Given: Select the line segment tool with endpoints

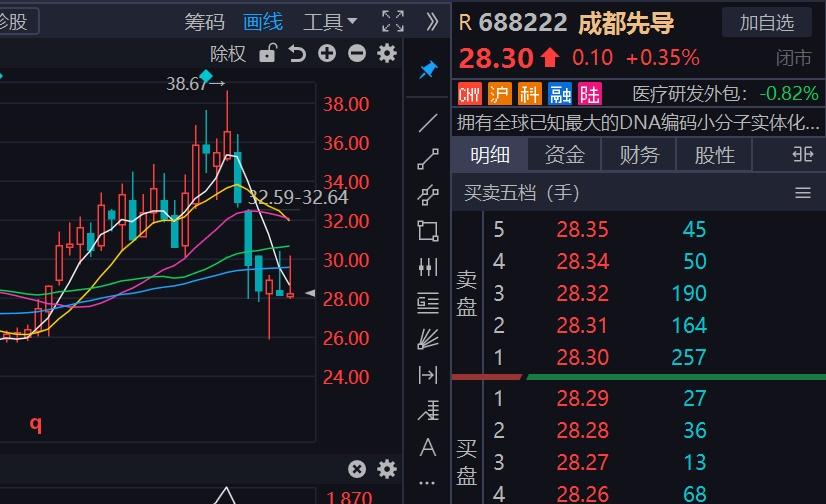Looking at the screenshot, I should (x=428, y=159).
